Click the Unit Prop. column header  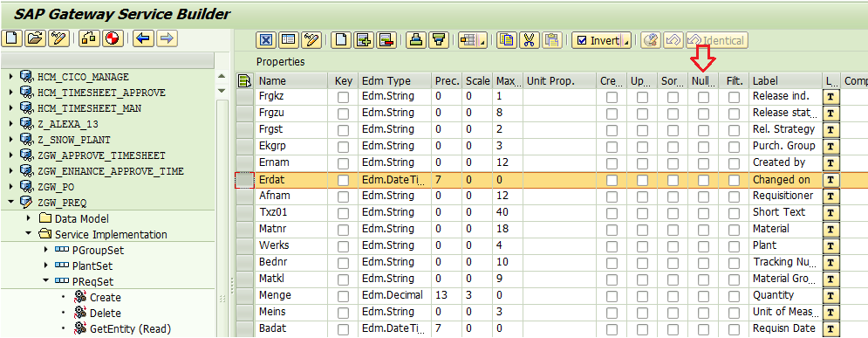[559, 81]
